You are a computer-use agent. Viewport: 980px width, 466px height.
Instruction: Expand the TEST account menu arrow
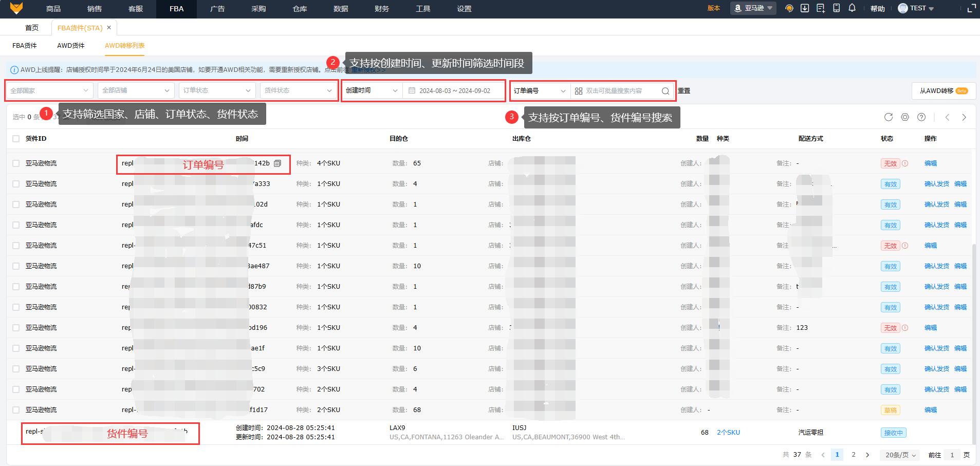931,9
